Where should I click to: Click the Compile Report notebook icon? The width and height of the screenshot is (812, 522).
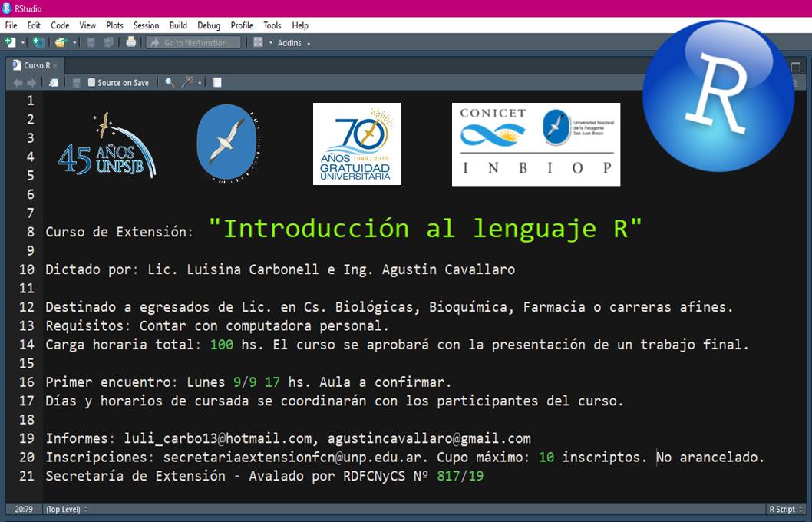coord(217,82)
